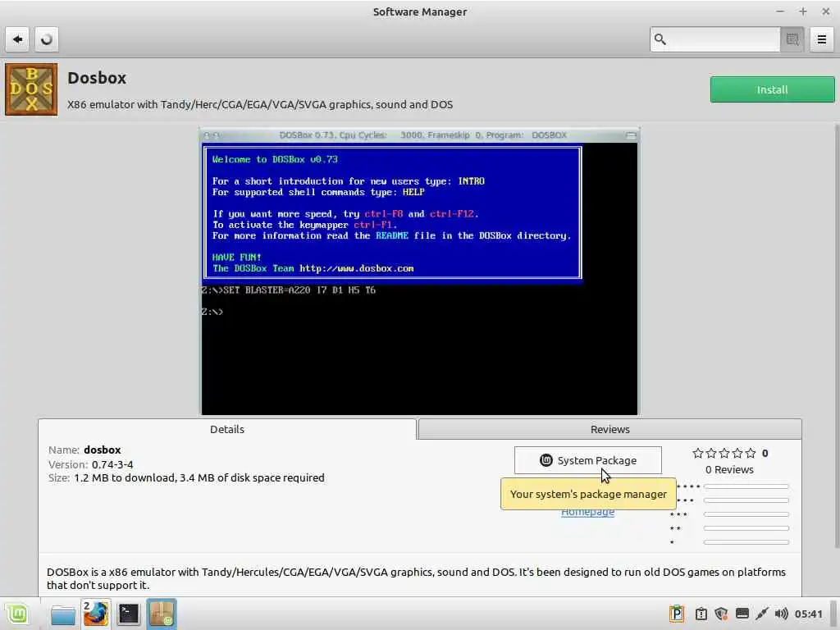The image size is (840, 630).
Task: Click the System Package button
Action: click(x=587, y=460)
